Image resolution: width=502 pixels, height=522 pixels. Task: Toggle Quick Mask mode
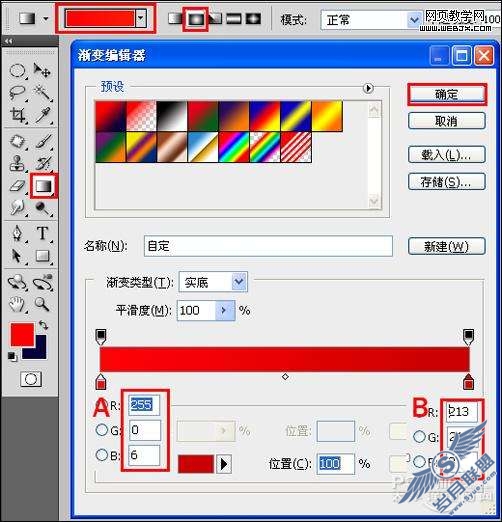pos(31,379)
